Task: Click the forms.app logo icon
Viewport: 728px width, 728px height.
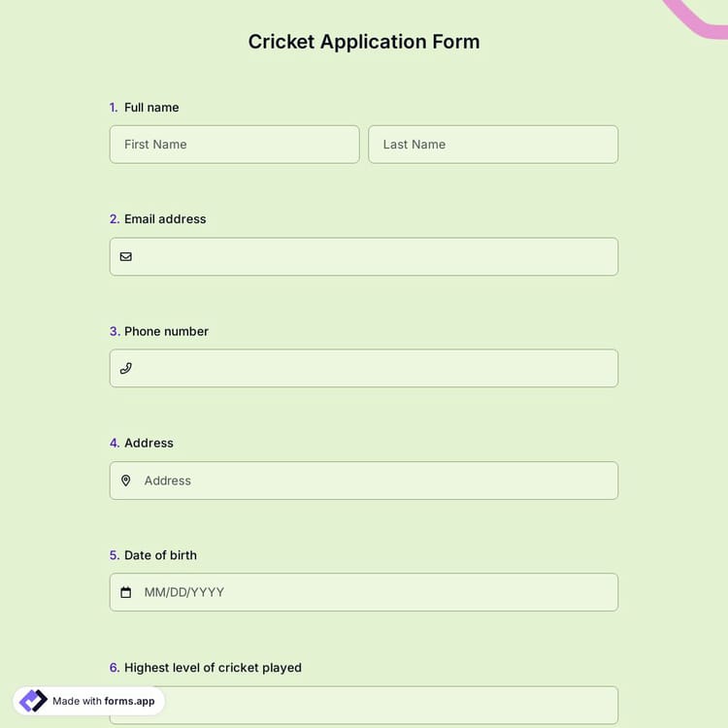Action: (33, 701)
